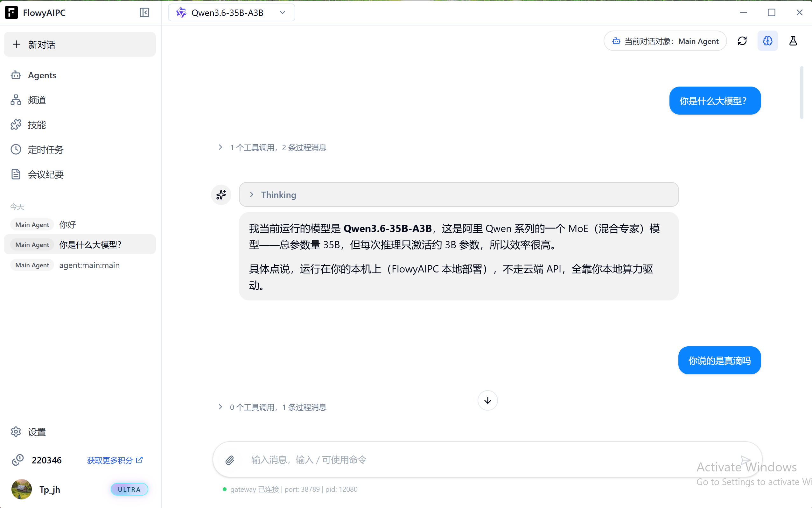Select the 你好 conversation
Screen dimensions: 812x508
[80, 225]
